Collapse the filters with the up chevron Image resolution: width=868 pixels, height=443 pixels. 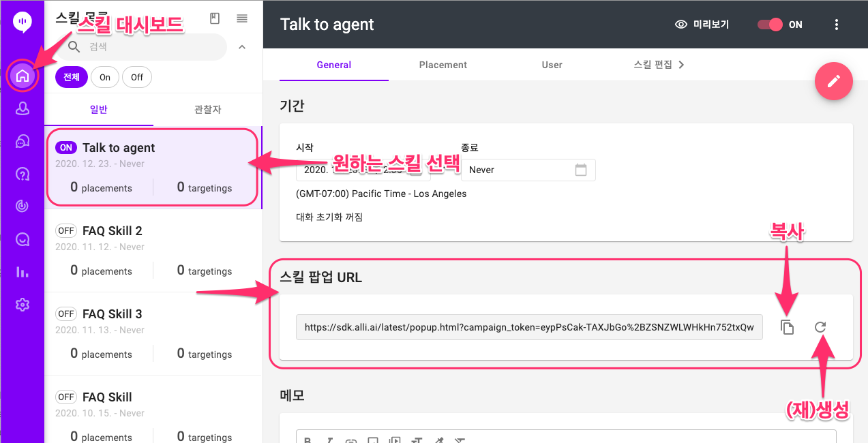tap(241, 47)
